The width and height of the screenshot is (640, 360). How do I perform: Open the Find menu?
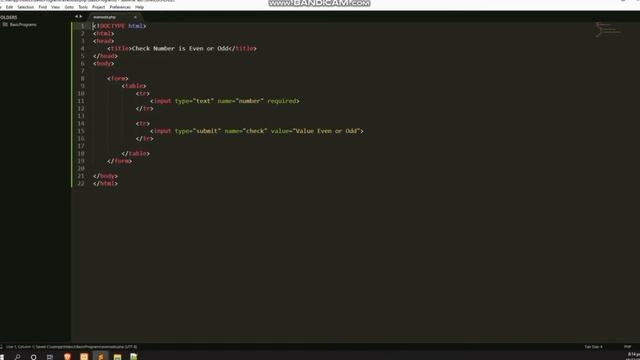(x=43, y=7)
